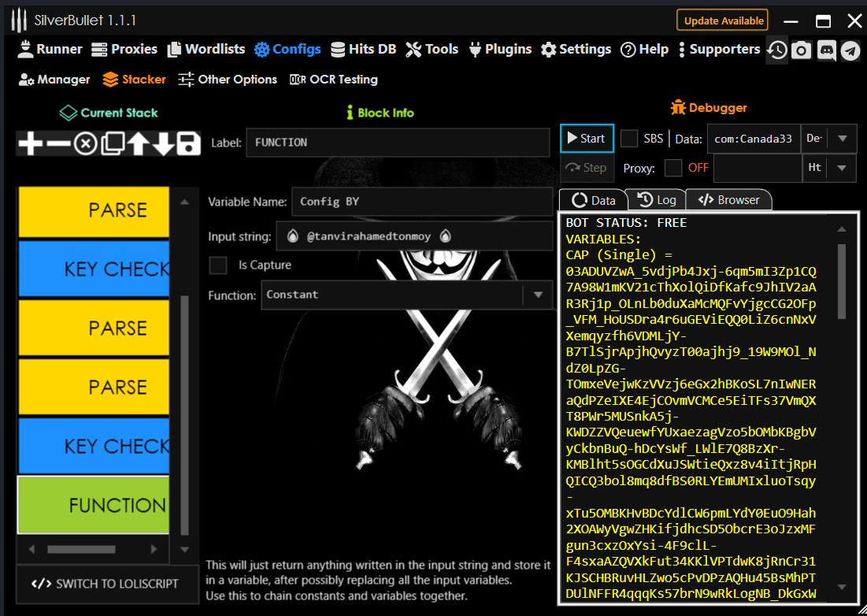Open Discord icon link

pyautogui.click(x=827, y=50)
